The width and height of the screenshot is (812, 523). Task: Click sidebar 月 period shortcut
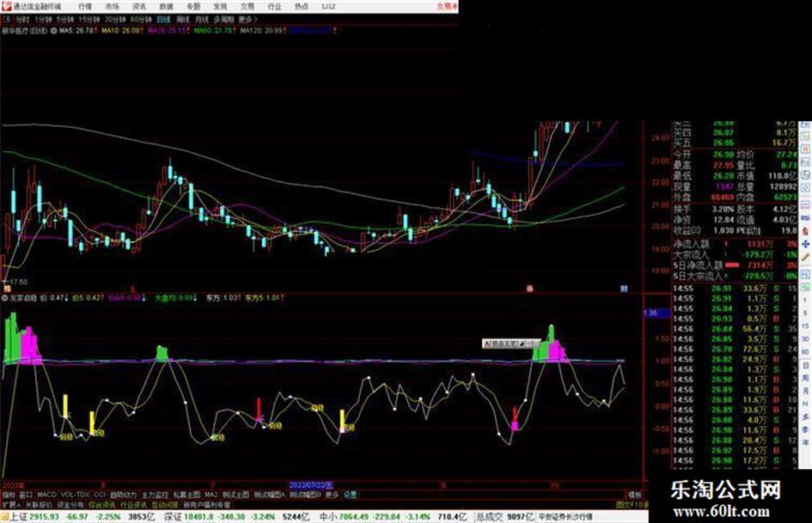click(x=805, y=390)
